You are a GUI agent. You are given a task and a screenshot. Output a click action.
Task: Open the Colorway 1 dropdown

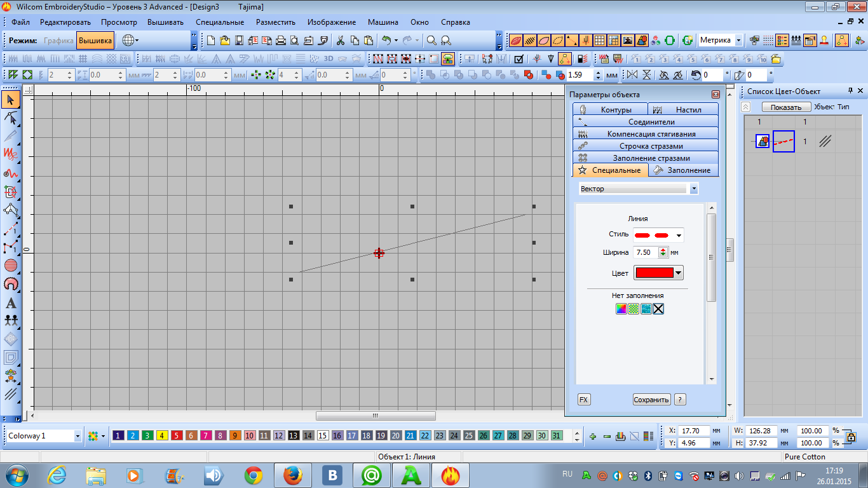[78, 436]
